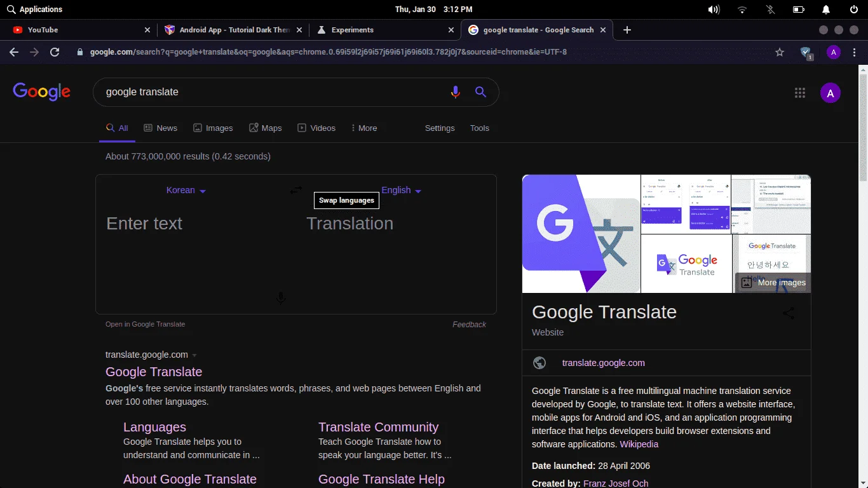The width and height of the screenshot is (868, 488).
Task: Open the Chrome three-dot menu
Action: pos(855,52)
